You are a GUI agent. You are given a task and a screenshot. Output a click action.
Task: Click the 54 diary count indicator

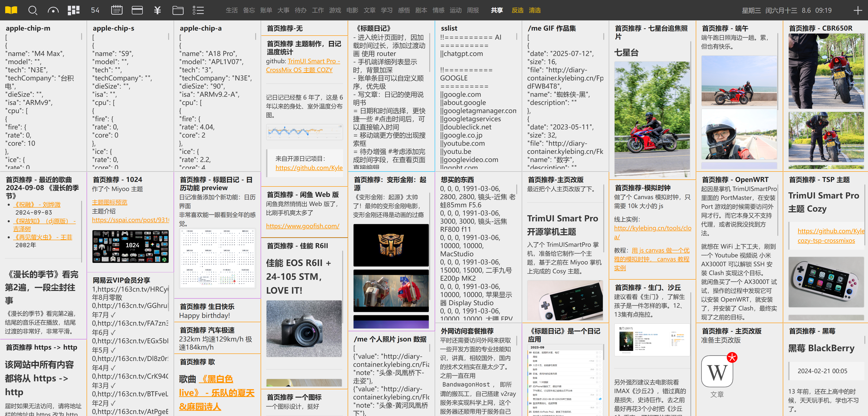pos(95,10)
